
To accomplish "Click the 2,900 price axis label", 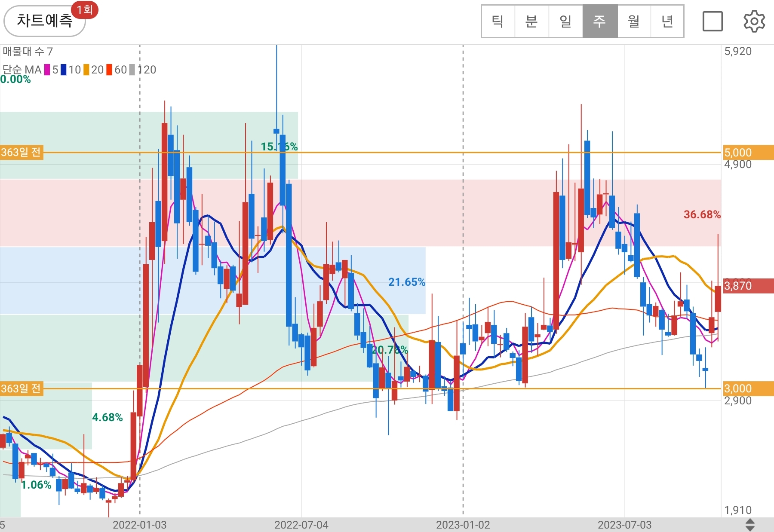I will (x=738, y=401).
